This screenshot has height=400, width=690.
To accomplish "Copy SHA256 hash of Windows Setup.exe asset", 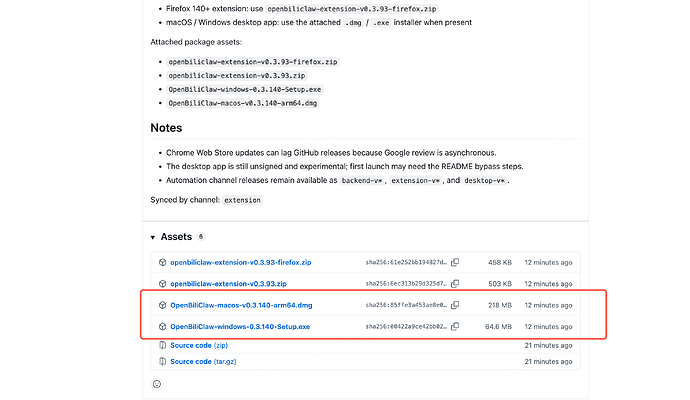I will pyautogui.click(x=455, y=327).
